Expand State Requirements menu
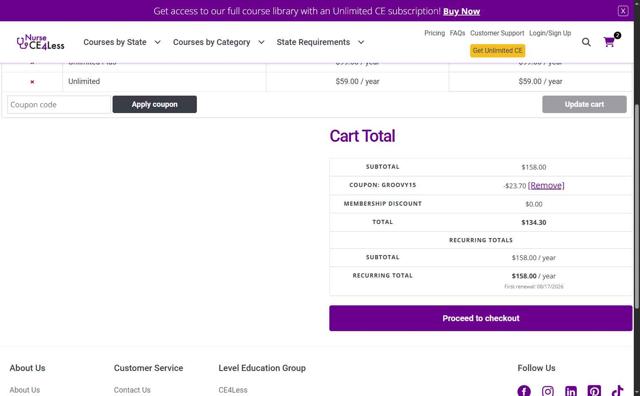The image size is (640, 396). pos(320,42)
